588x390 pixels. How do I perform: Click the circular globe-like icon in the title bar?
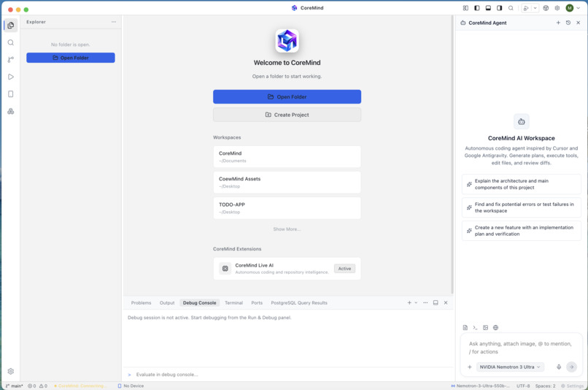pyautogui.click(x=546, y=8)
